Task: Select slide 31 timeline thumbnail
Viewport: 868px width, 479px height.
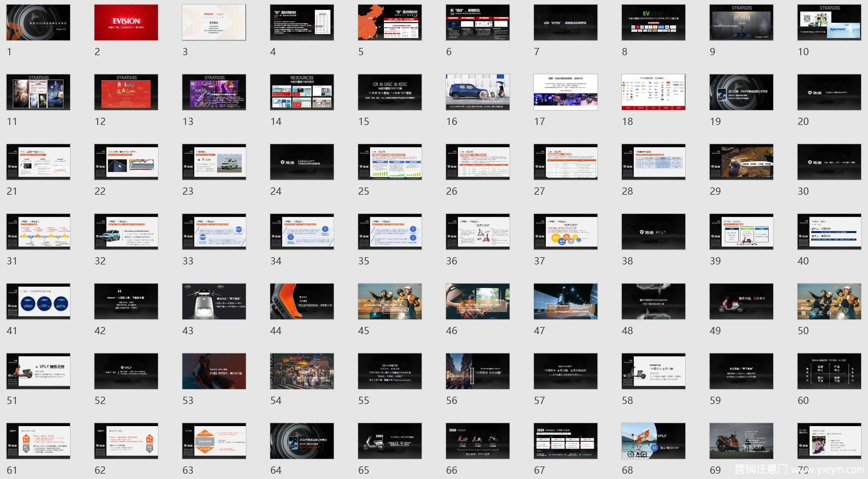Action: click(38, 232)
